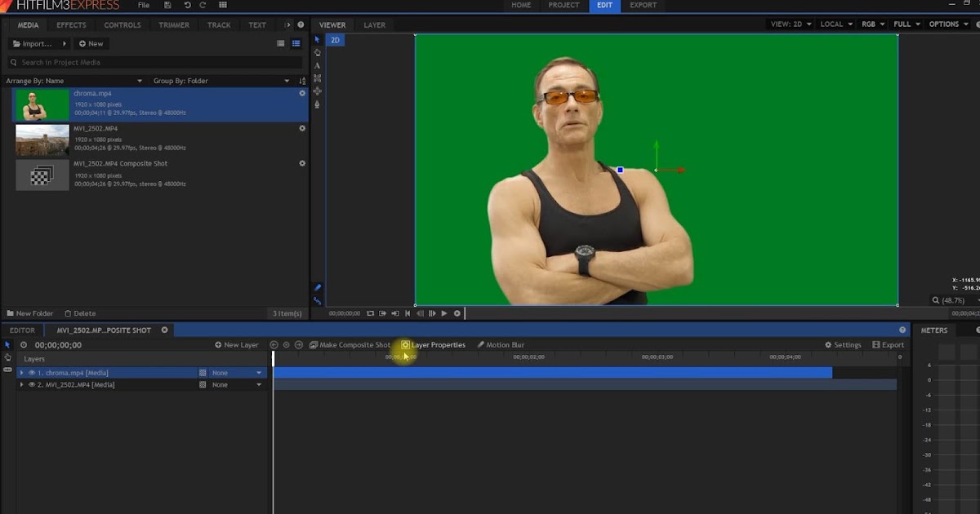Toggle media sort order icon
This screenshot has height=514, width=980.
pos(302,81)
